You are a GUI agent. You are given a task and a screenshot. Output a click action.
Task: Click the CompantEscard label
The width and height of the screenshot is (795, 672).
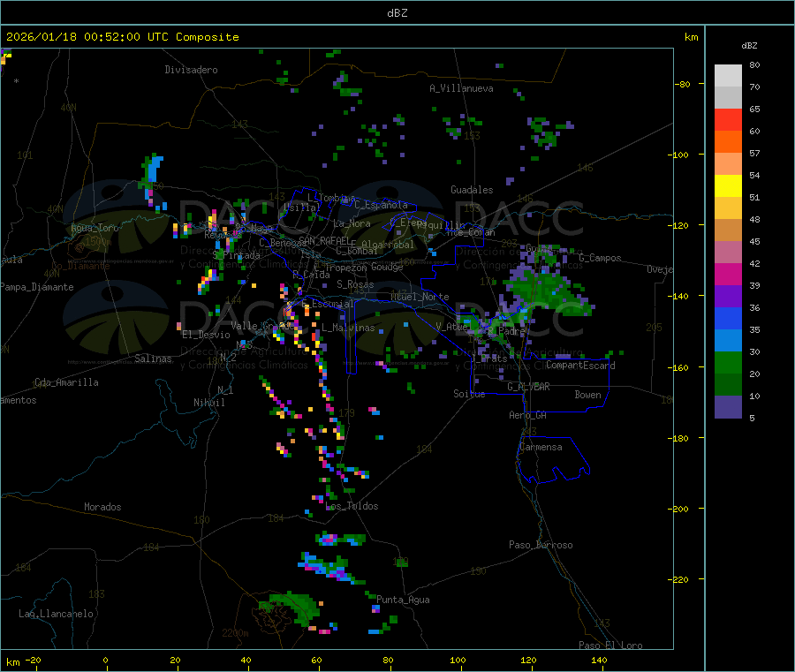(x=580, y=366)
